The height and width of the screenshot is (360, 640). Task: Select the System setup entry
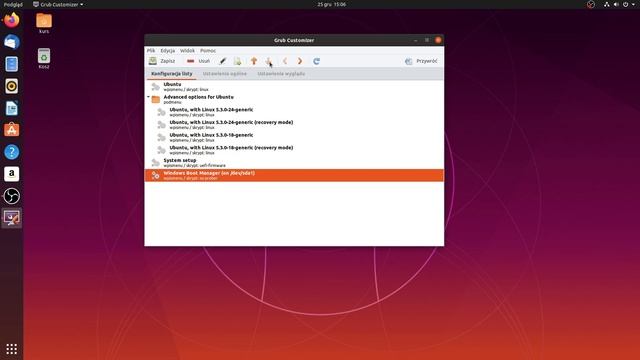[x=294, y=162]
